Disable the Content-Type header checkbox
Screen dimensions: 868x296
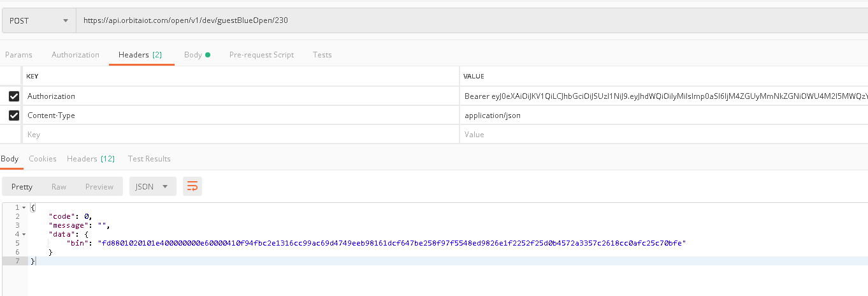13,115
